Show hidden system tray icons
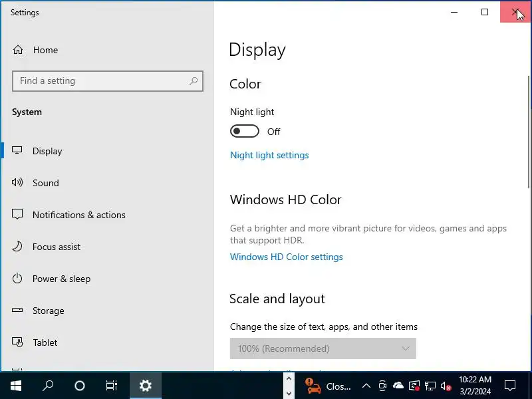This screenshot has height=399, width=532. (366, 386)
